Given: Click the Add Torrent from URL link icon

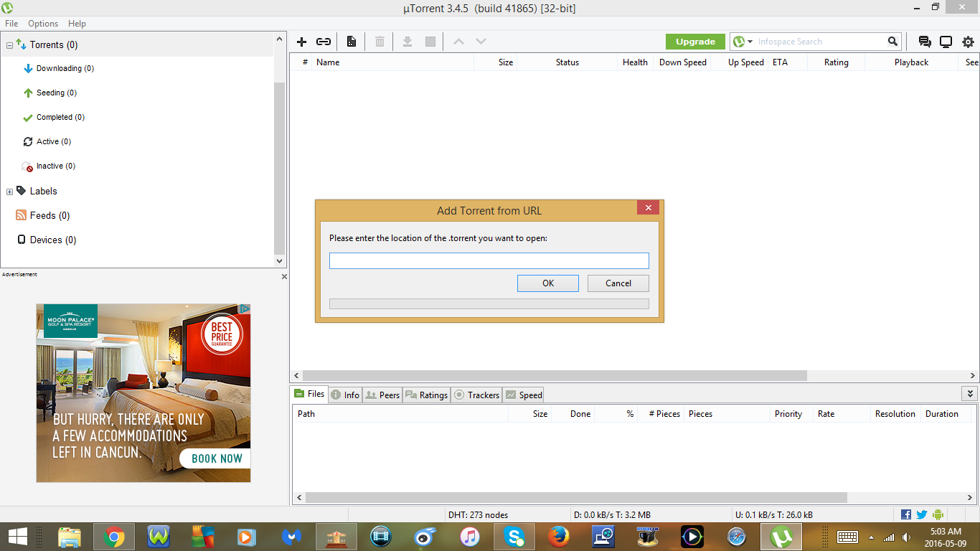Looking at the screenshot, I should [x=324, y=42].
